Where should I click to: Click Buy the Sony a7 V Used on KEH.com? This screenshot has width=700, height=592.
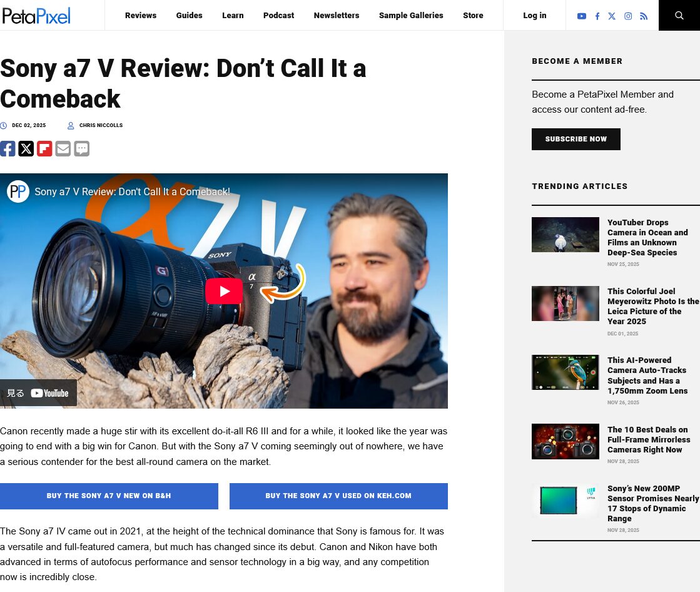pyautogui.click(x=338, y=496)
